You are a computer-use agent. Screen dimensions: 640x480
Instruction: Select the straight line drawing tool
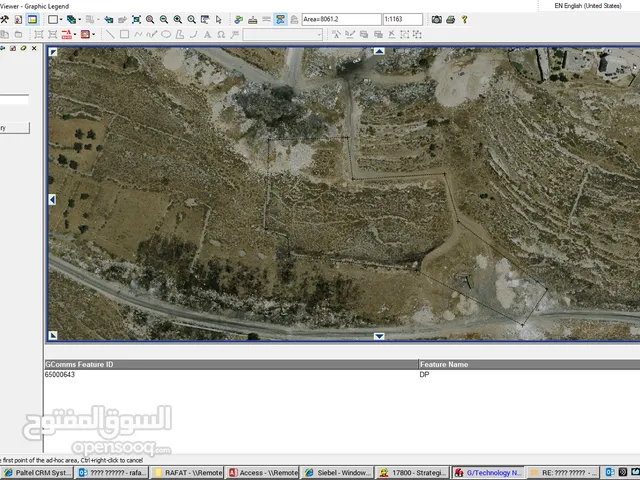tap(110, 34)
